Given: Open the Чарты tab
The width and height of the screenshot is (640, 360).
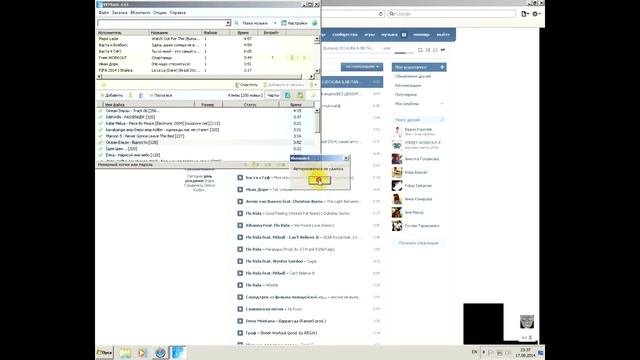Looking at the screenshot, I should click(x=273, y=96).
